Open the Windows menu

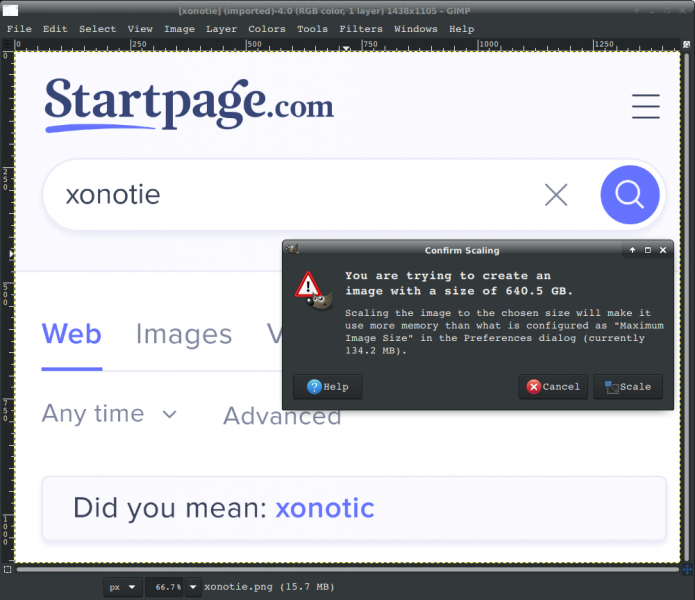[x=416, y=29]
